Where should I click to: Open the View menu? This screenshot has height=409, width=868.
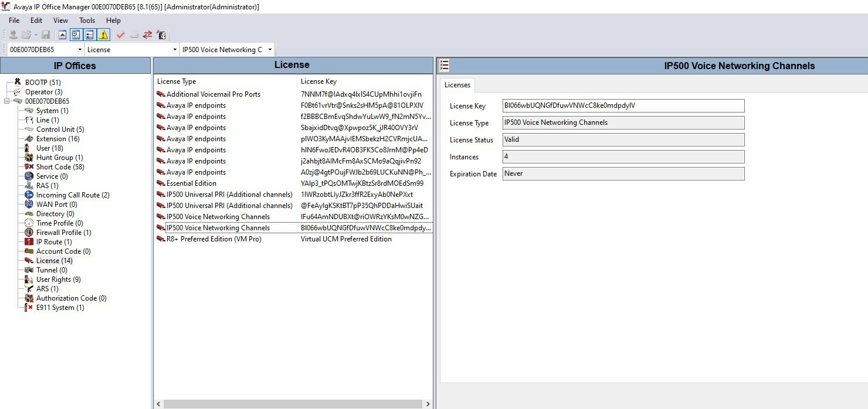[61, 21]
